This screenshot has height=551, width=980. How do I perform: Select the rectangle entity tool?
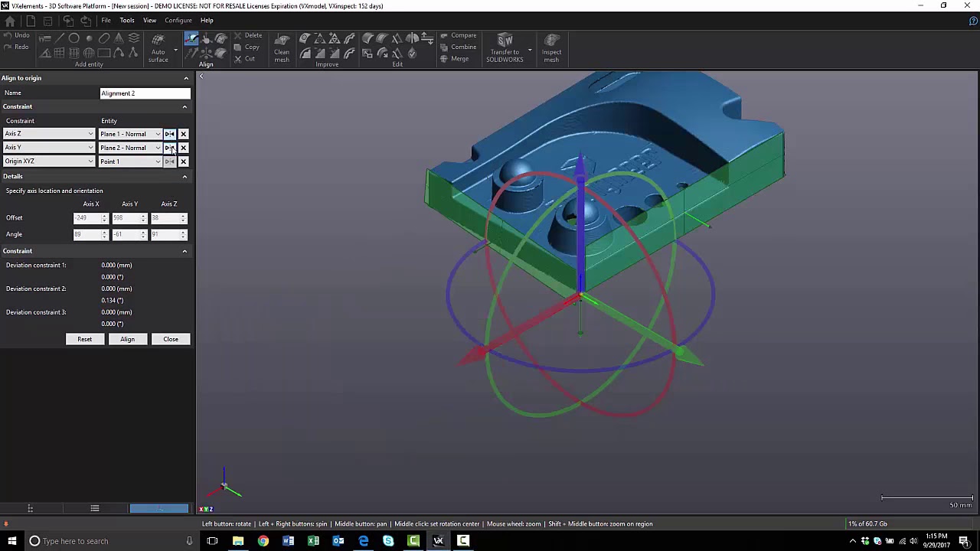(104, 53)
